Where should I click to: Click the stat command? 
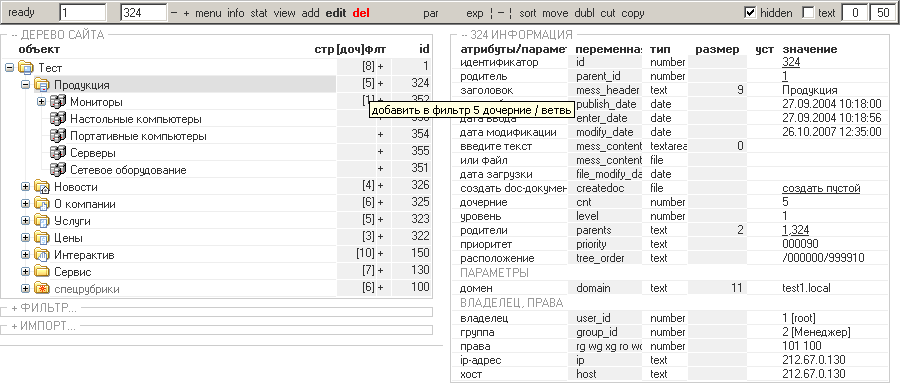[259, 13]
